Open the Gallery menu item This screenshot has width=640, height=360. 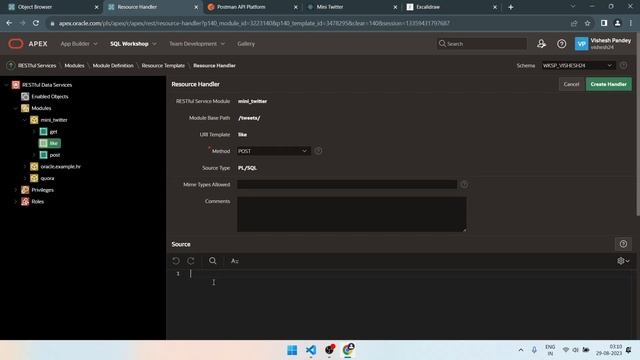[246, 44]
